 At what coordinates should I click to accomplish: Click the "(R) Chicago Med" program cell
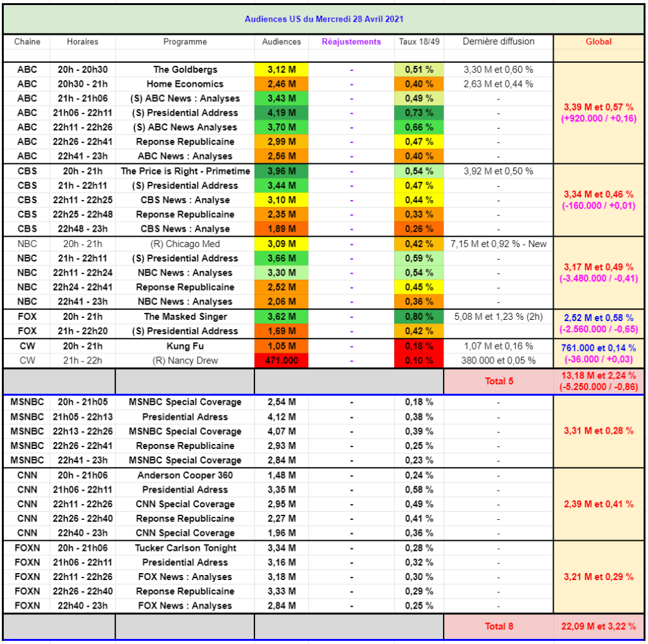tap(185, 244)
